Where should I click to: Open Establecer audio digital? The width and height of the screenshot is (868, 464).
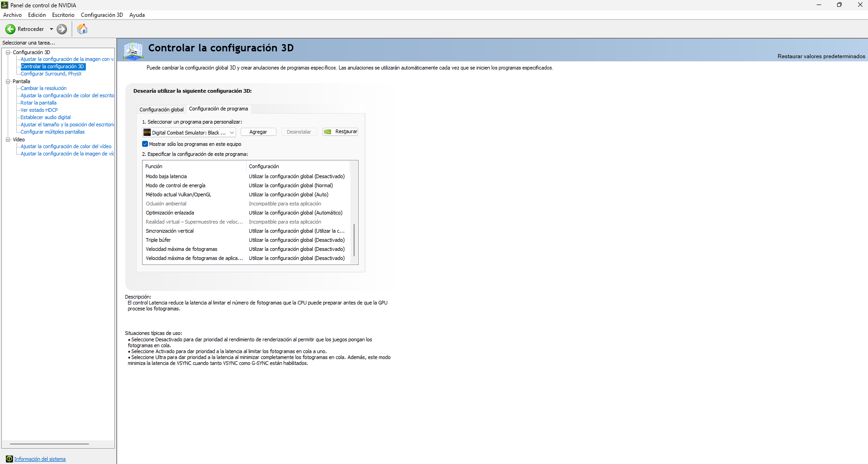tap(45, 117)
